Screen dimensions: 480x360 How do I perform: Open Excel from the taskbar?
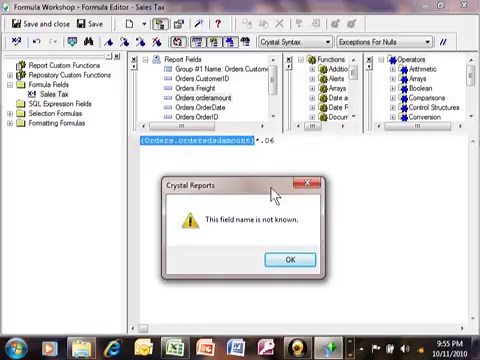[175, 349]
